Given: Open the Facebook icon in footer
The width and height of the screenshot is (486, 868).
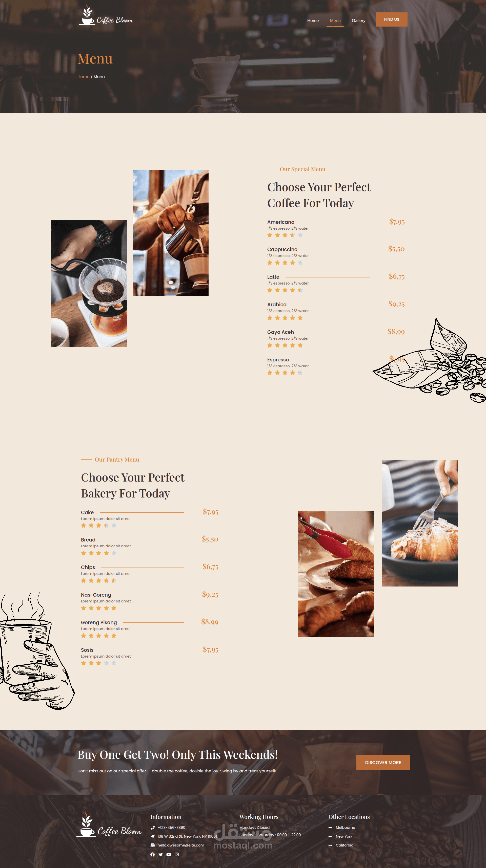Looking at the screenshot, I should click(x=152, y=855).
